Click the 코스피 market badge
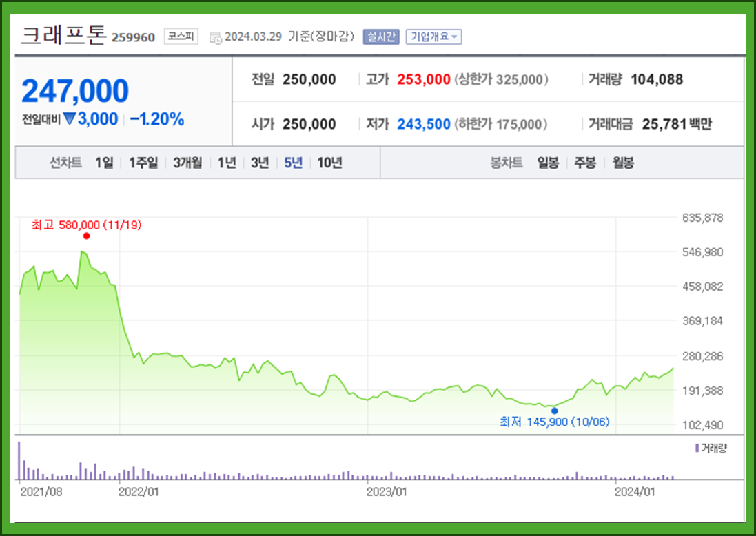This screenshot has height=536, width=756. [x=181, y=36]
